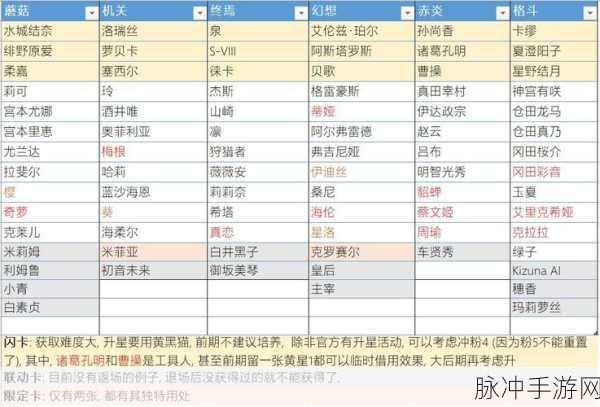The width and height of the screenshot is (600, 407).
Task: Click the cell 杰斯
Action: click(x=258, y=91)
